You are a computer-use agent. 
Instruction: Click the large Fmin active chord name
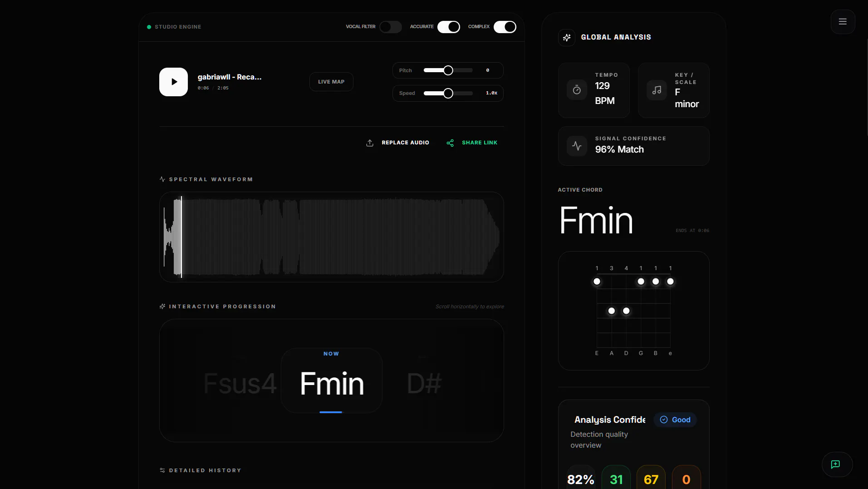596,220
